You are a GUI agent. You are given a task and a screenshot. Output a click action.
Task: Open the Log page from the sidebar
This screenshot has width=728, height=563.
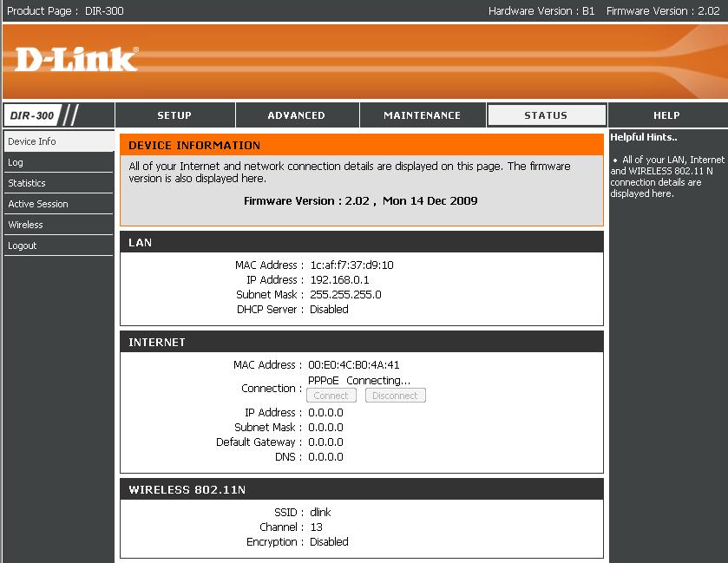point(16,162)
